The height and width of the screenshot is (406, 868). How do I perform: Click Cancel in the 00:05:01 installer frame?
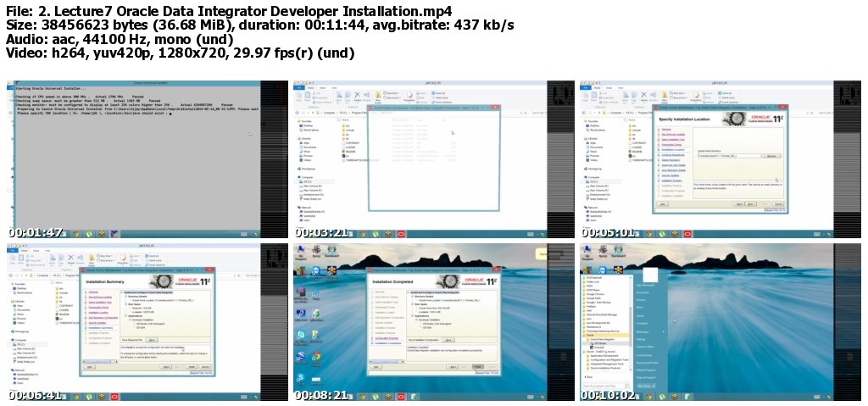pos(778,204)
